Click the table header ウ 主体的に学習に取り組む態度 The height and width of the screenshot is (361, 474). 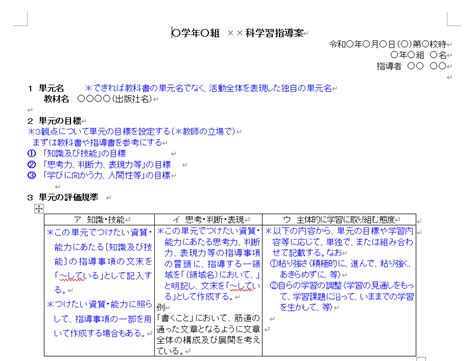(339, 220)
